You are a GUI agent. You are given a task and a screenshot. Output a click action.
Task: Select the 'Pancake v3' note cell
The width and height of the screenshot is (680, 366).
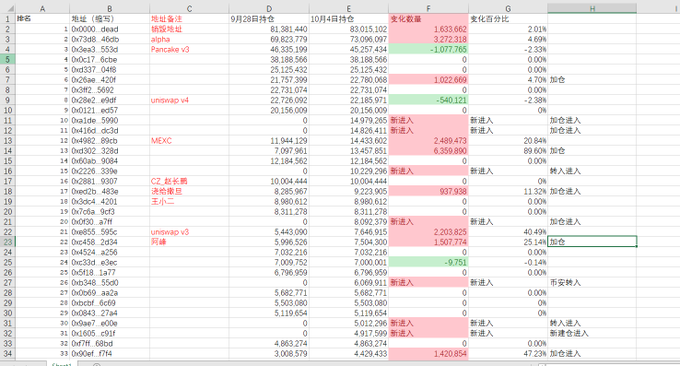pyautogui.click(x=189, y=49)
